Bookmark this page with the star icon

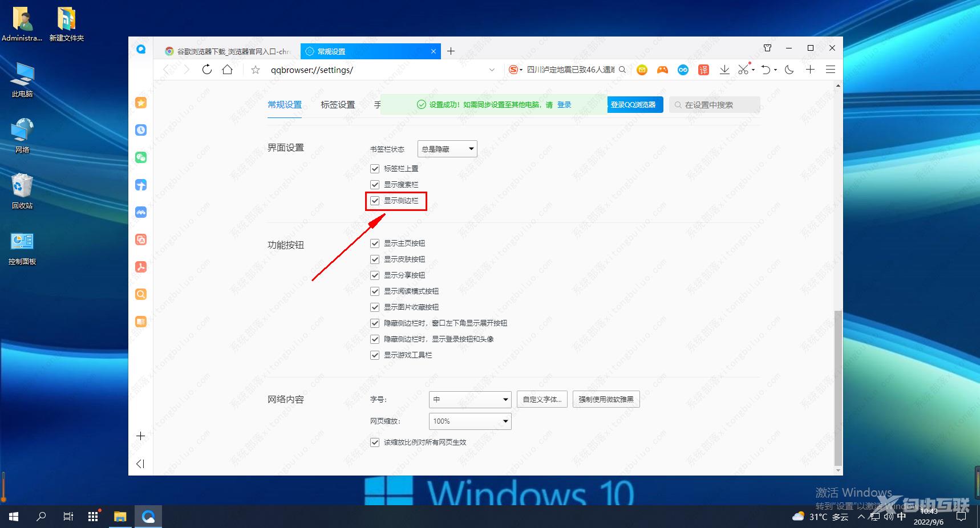coord(256,70)
